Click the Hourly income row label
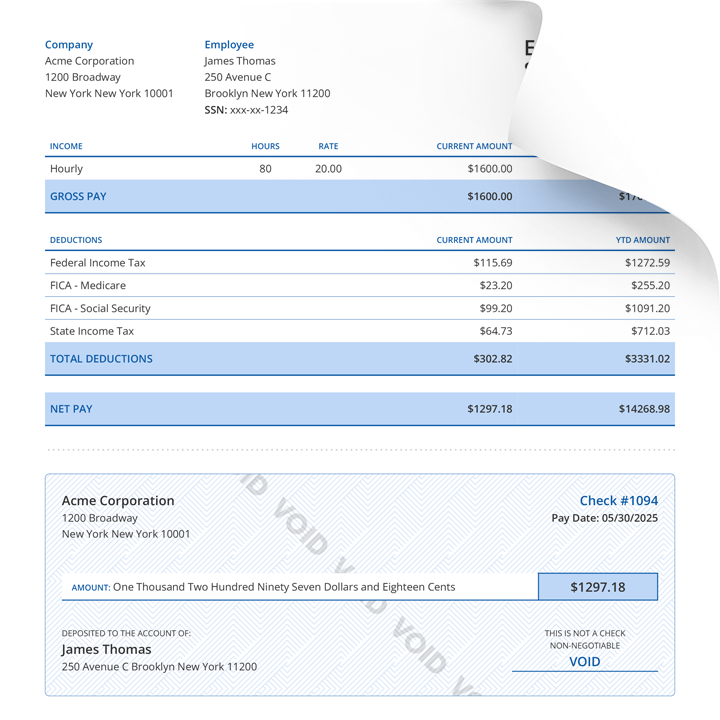 click(67, 169)
